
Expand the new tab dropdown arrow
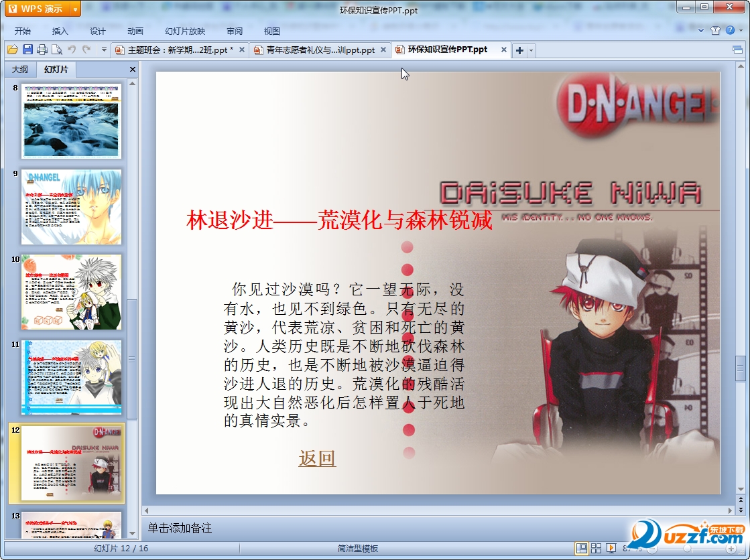(531, 50)
